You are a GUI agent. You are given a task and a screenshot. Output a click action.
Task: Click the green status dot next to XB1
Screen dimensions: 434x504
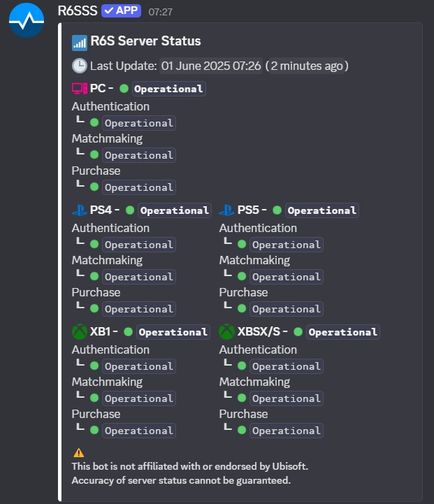click(128, 332)
